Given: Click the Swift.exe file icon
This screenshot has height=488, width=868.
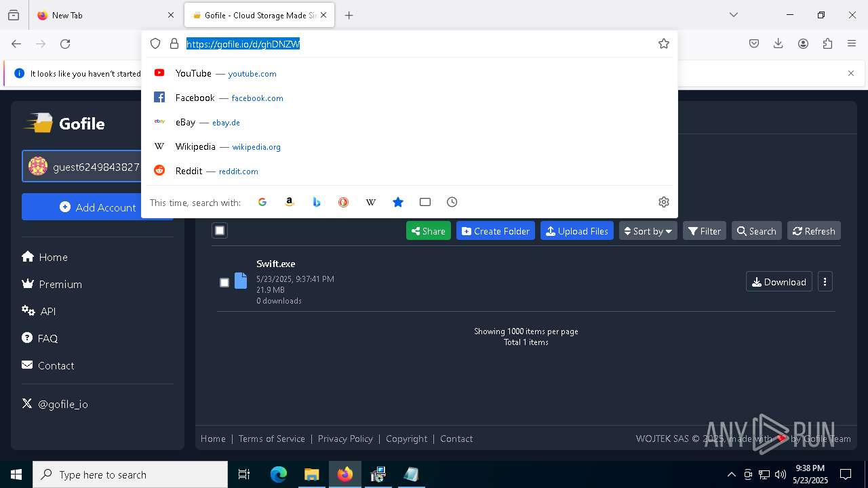Looking at the screenshot, I should pyautogui.click(x=241, y=281).
